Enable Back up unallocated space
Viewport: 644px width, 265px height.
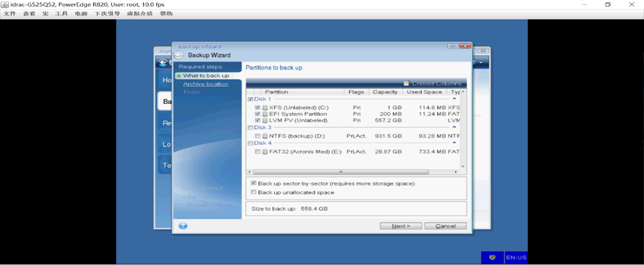point(254,192)
